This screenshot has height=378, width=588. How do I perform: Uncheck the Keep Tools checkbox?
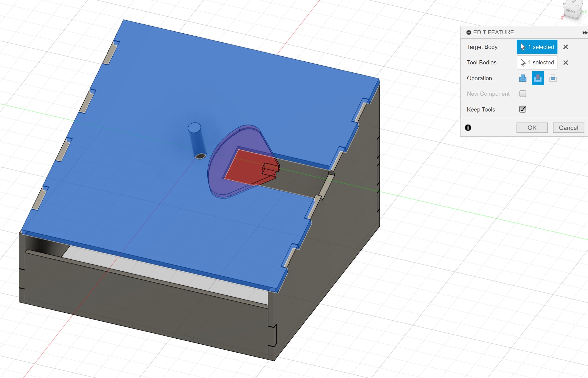pyautogui.click(x=523, y=109)
